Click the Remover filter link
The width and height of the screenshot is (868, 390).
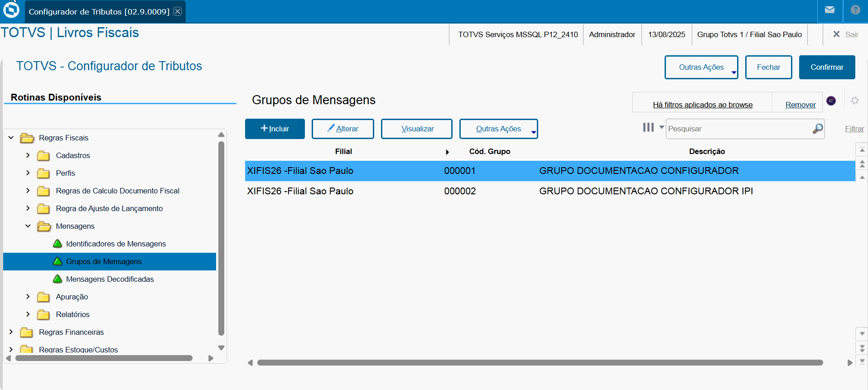coord(800,105)
